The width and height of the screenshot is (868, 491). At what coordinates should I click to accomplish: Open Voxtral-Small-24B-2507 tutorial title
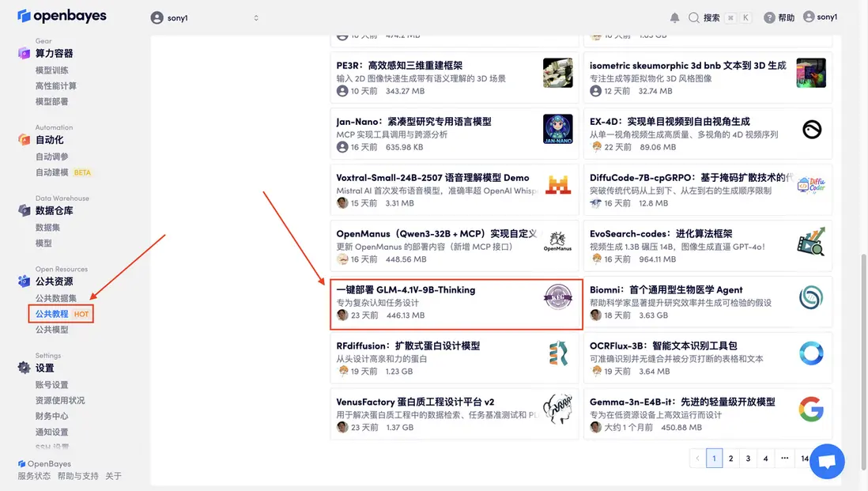pos(432,178)
